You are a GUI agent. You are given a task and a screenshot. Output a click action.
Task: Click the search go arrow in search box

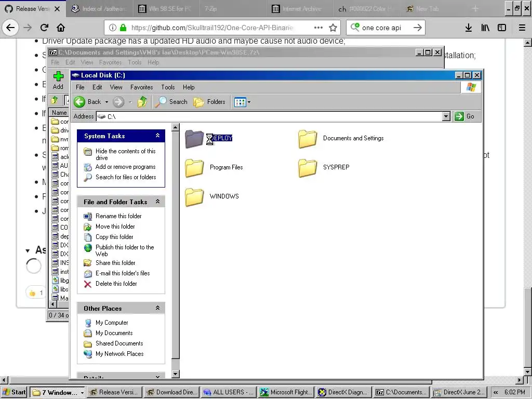click(418, 28)
